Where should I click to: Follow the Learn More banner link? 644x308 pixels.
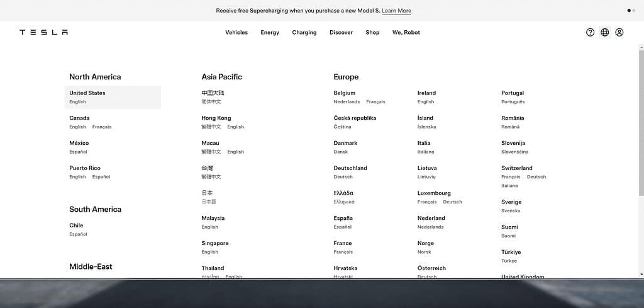pos(396,11)
